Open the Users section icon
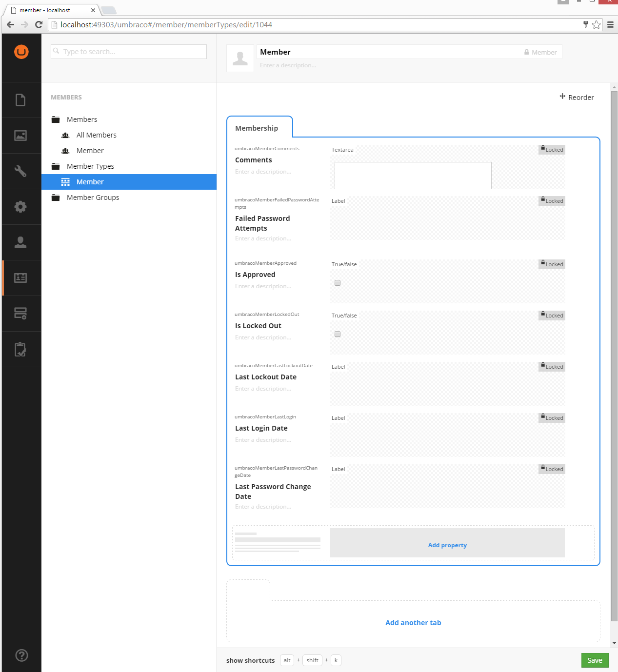 coord(20,242)
